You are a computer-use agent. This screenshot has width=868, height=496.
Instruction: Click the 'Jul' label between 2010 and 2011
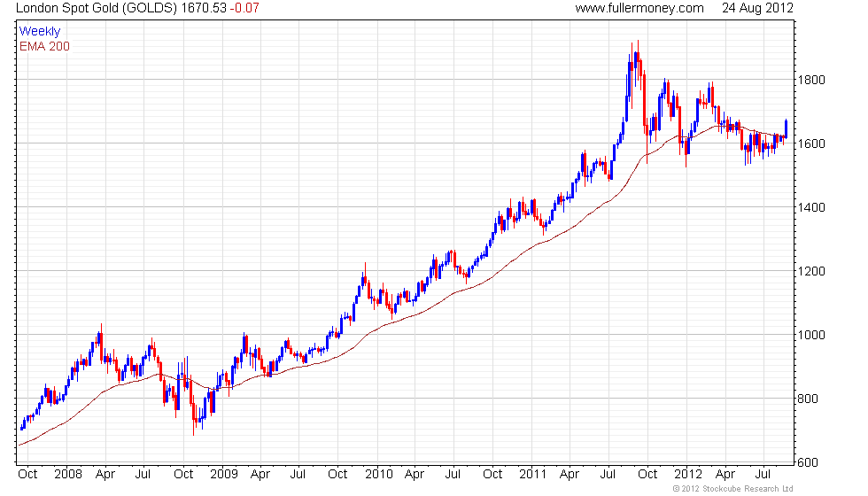tap(453, 475)
